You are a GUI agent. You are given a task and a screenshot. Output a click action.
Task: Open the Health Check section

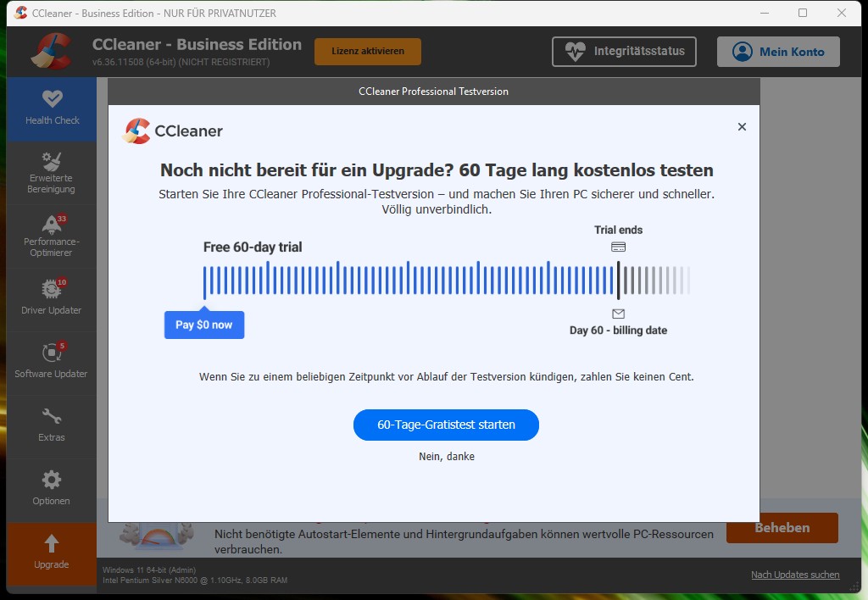point(52,109)
